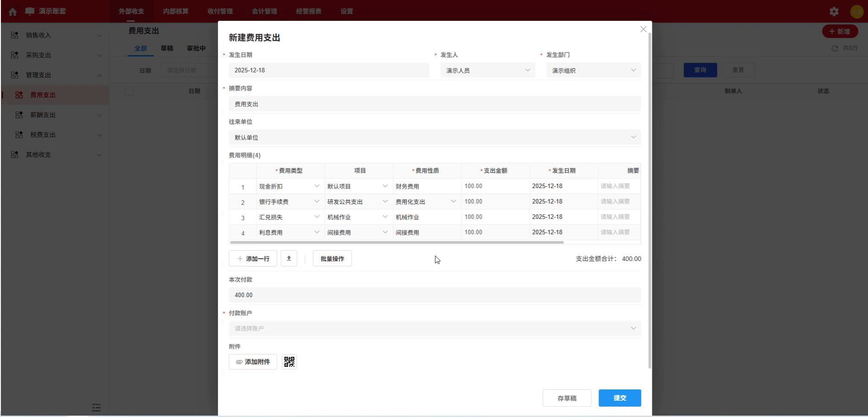868x417 pixels.
Task: Click the home icon in the top bar
Action: coord(12,11)
